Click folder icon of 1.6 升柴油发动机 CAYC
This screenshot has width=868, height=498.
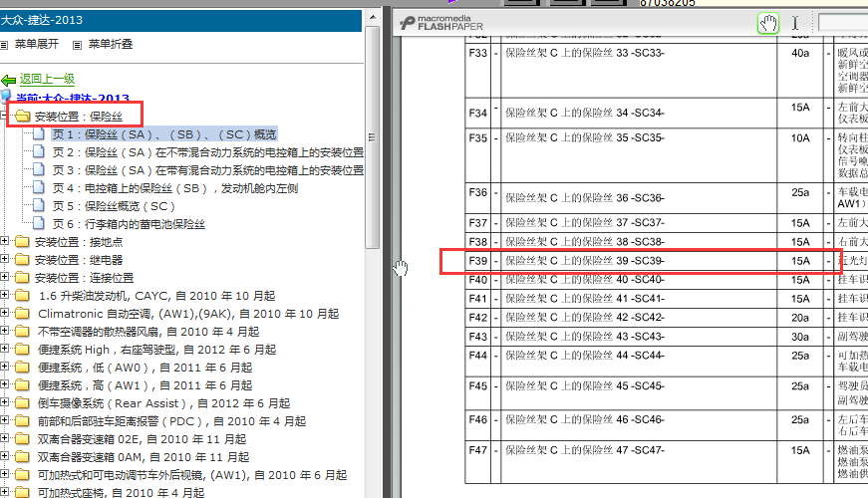click(22, 296)
